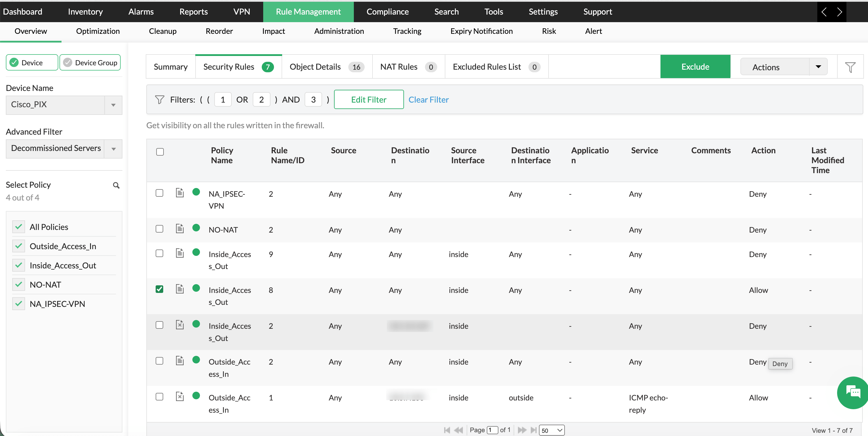Open the filter funnel icon beside Actions

pyautogui.click(x=850, y=67)
